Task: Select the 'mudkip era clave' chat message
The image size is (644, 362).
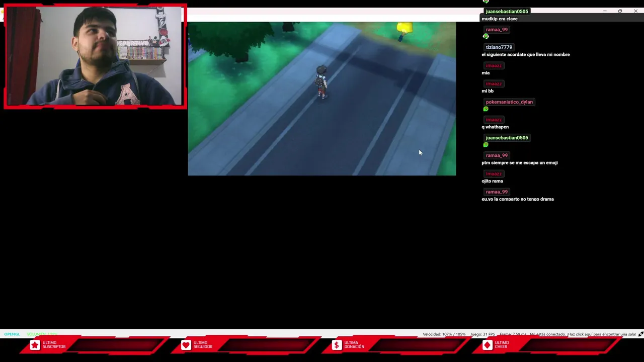Action: pos(500,19)
